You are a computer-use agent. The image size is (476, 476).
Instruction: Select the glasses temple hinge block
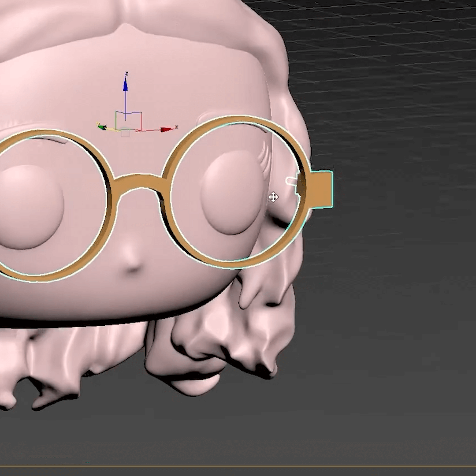pyautogui.click(x=321, y=189)
